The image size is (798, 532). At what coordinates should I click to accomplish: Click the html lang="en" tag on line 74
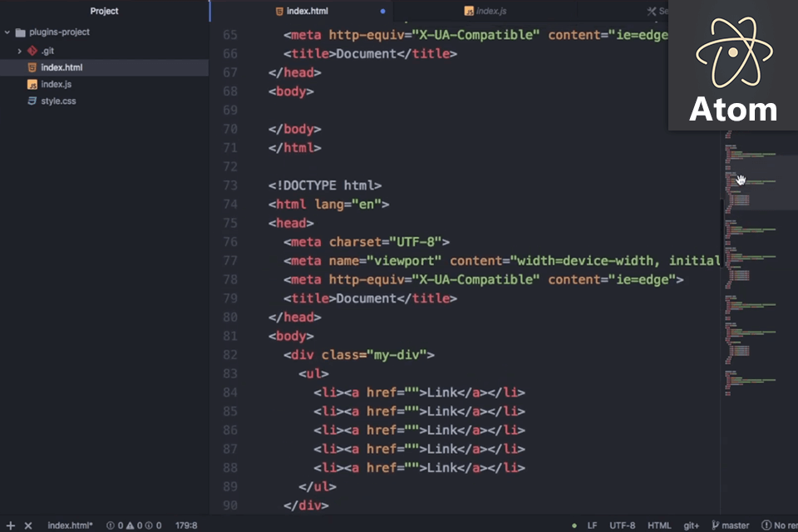tap(329, 204)
